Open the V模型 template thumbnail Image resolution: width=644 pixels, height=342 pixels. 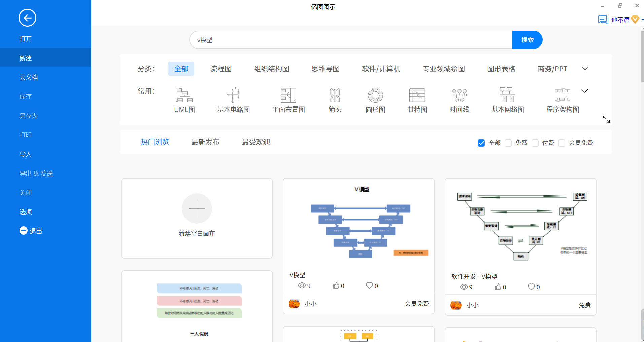coord(359,224)
